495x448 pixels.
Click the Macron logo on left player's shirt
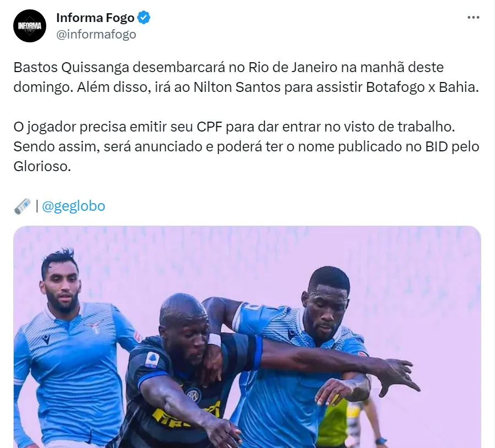[x=47, y=340]
